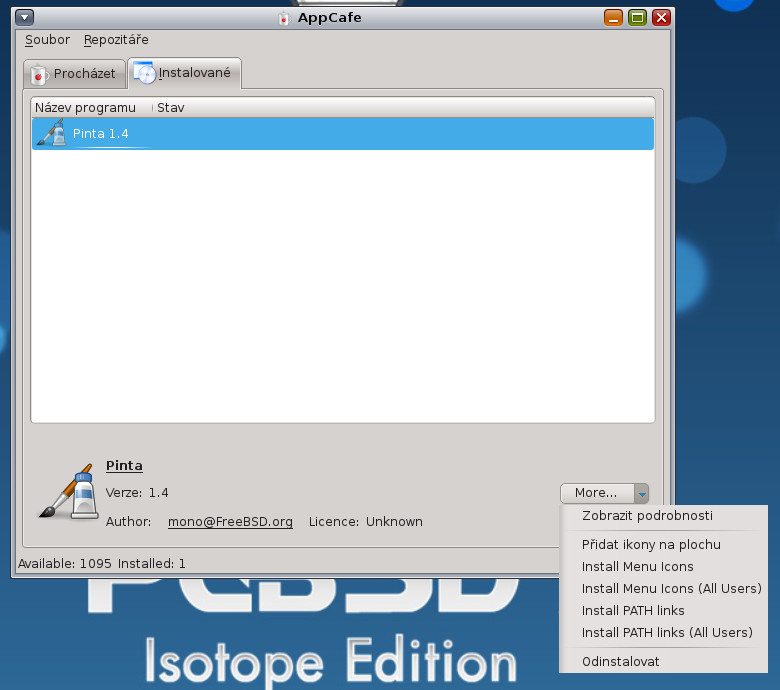The width and height of the screenshot is (780, 690).
Task: Click the Licence: Unknown text
Action: click(366, 521)
